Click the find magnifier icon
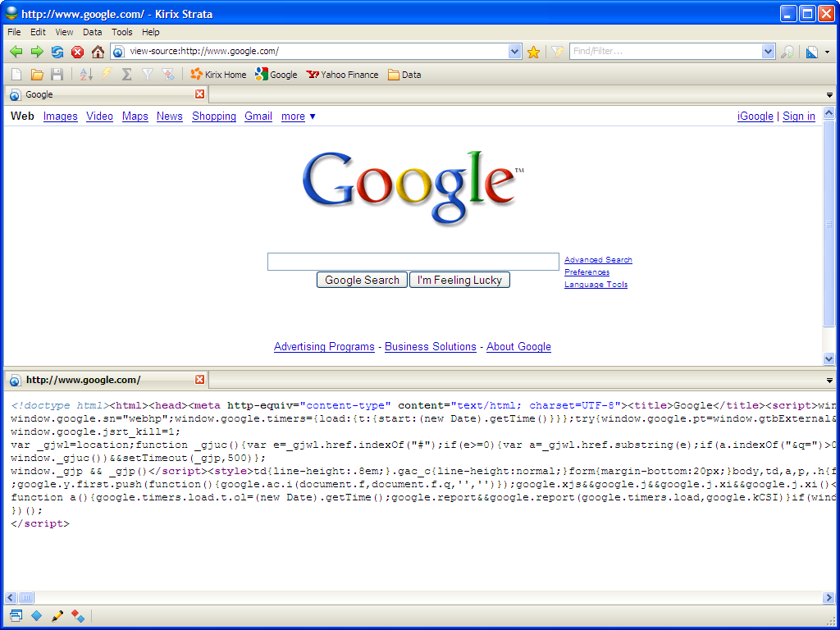The height and width of the screenshot is (630, 840). point(787,52)
